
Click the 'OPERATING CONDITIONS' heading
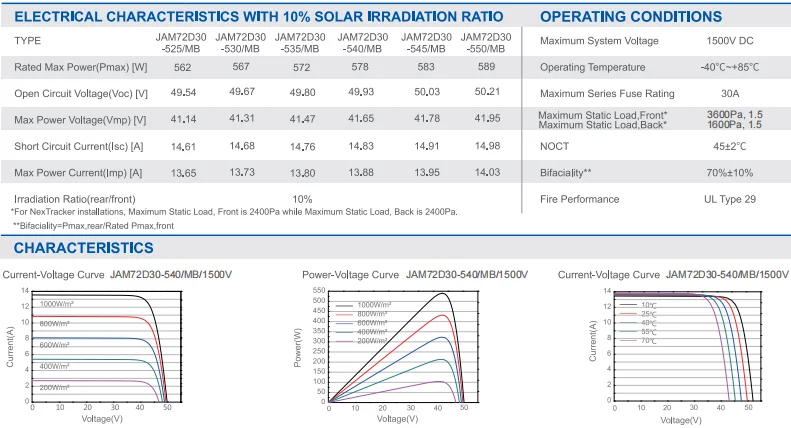coord(631,17)
